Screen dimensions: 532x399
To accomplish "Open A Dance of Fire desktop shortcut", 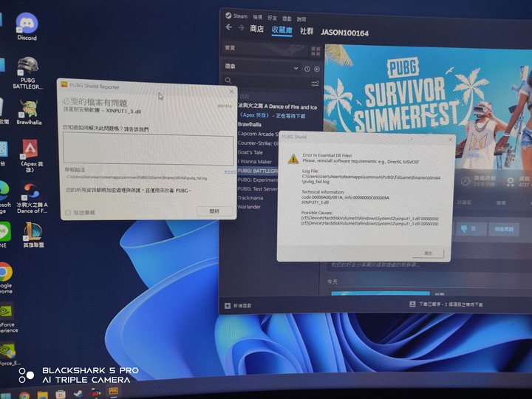I will (x=32, y=198).
